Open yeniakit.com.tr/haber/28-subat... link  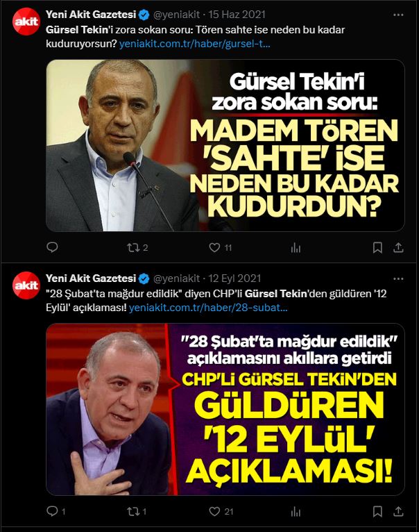point(208,308)
